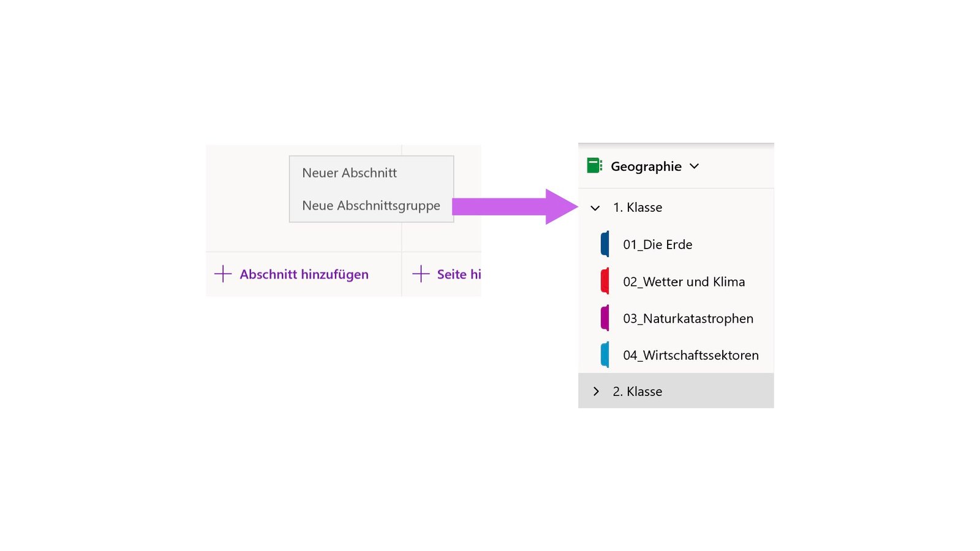The height and width of the screenshot is (551, 980).
Task: Choose Neue Abschnittsgruppe in the menu
Action: pyautogui.click(x=371, y=206)
